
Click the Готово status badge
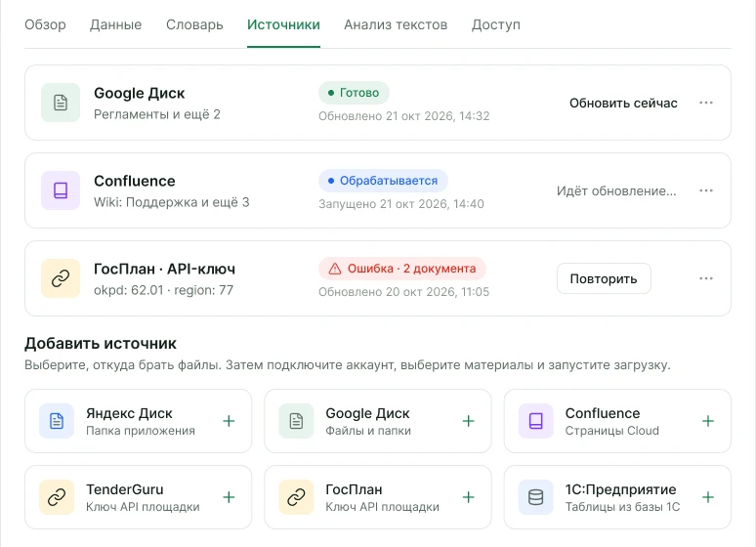(x=354, y=93)
